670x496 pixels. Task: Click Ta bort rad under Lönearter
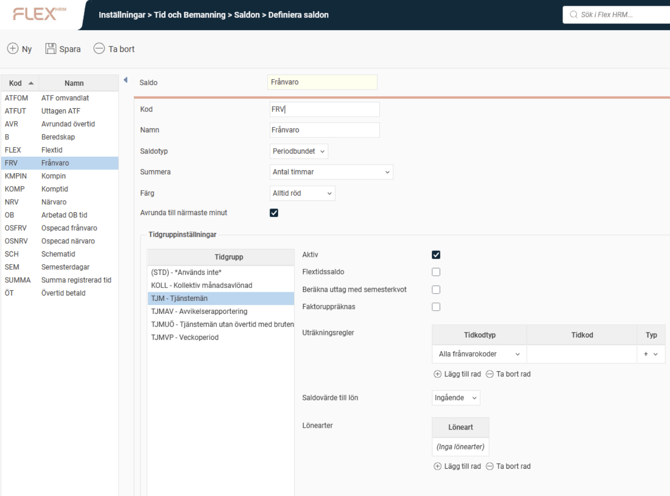[509, 466]
